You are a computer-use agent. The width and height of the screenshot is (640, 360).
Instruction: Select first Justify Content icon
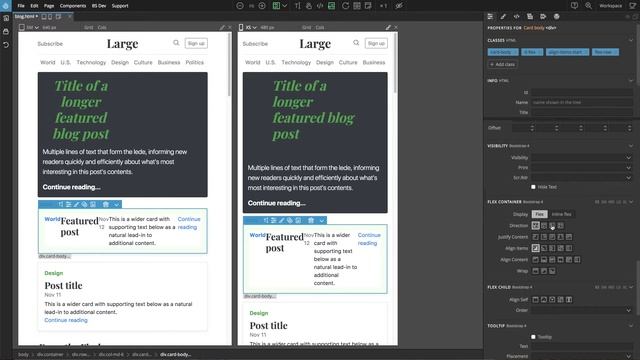pos(536,237)
